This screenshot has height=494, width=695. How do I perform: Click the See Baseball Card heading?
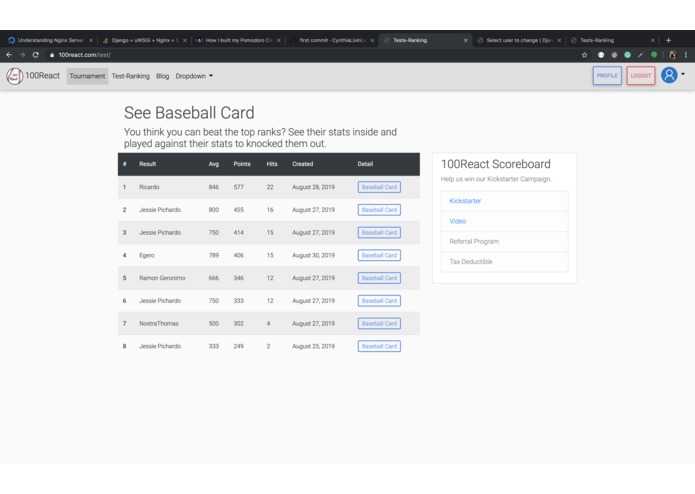point(189,113)
